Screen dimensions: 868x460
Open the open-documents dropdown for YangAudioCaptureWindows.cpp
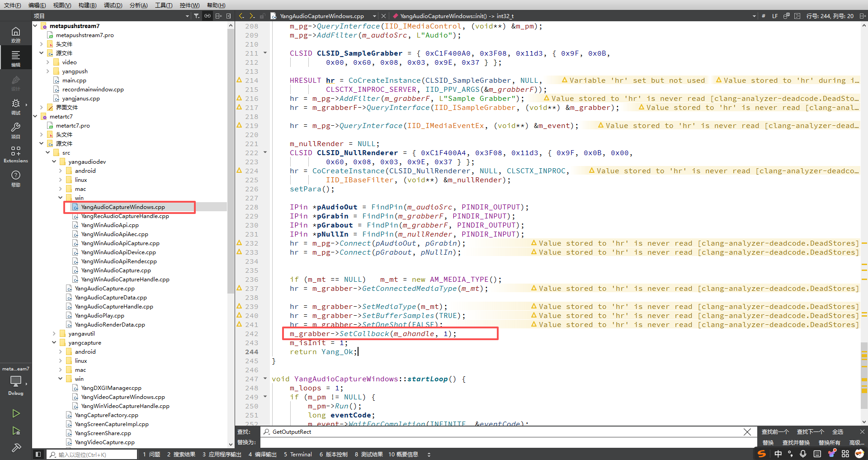pos(374,16)
